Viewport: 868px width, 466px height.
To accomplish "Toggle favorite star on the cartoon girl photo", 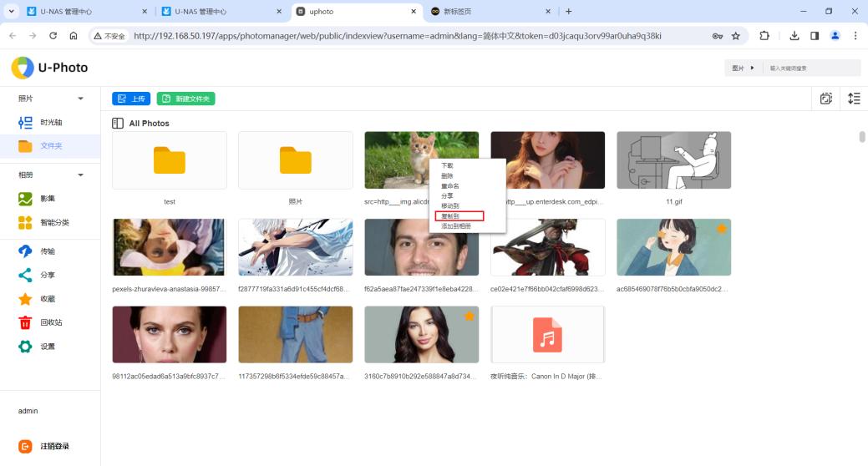I will tap(721, 228).
